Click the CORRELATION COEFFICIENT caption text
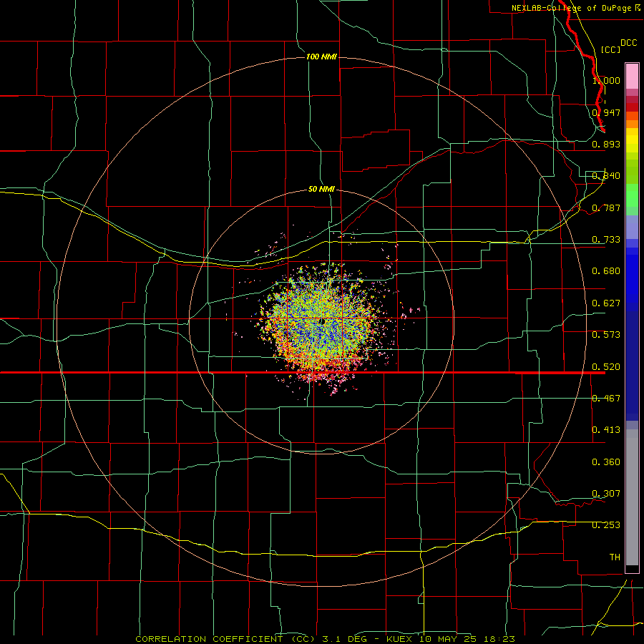This screenshot has height=644, width=644. click(225, 639)
